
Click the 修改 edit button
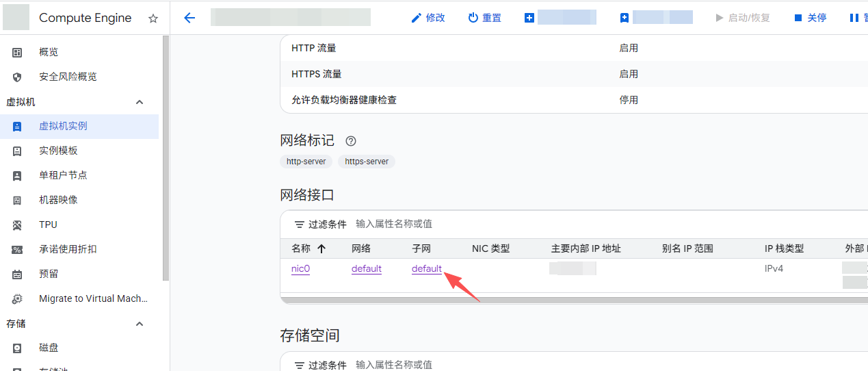point(428,18)
